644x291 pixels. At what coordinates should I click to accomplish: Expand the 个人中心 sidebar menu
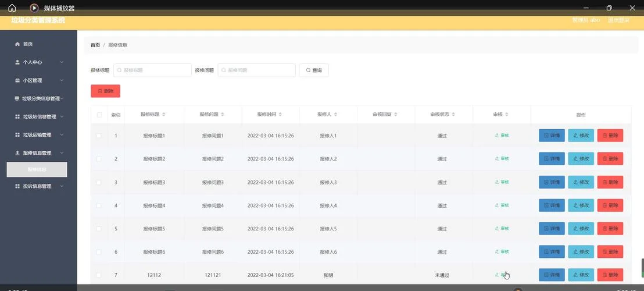pos(38,62)
